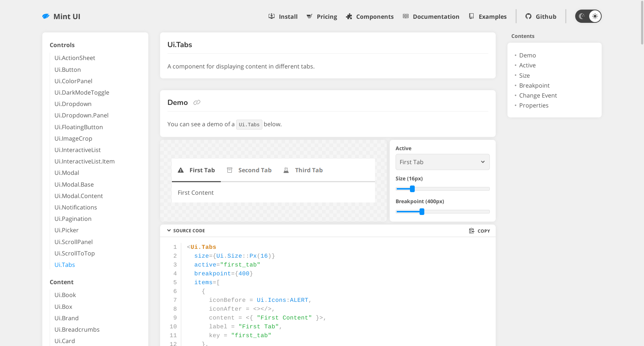This screenshot has width=644, height=346.
Task: Navigate to Ui.Button in the Controls sidebar
Action: pos(67,70)
